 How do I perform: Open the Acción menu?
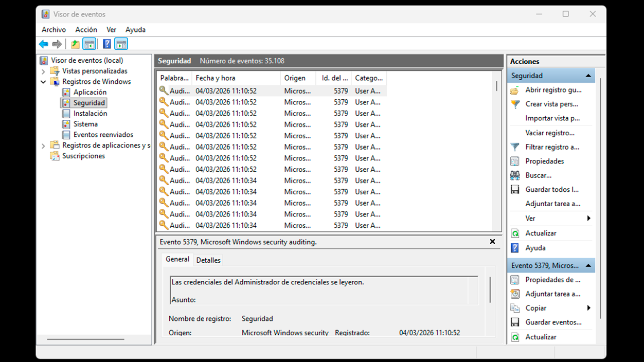(86, 29)
